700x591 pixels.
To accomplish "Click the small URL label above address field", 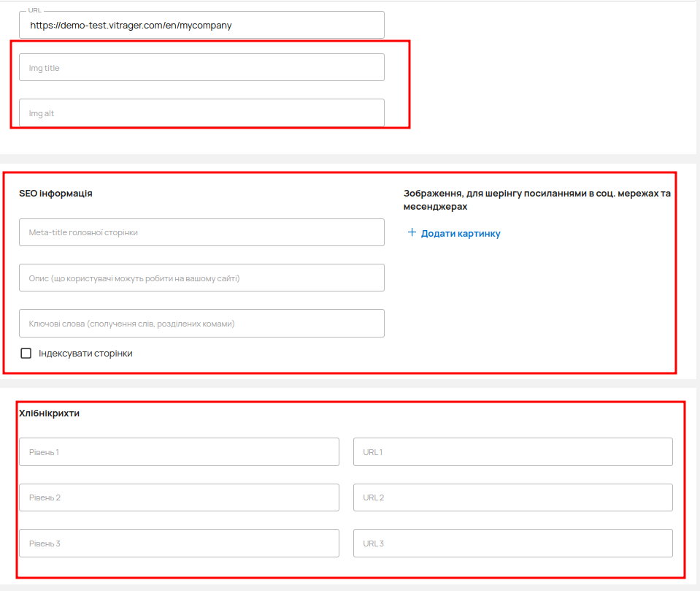I will (x=35, y=11).
